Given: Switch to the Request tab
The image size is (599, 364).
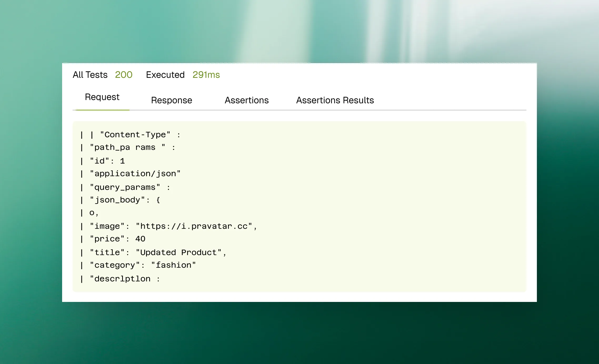Looking at the screenshot, I should (102, 97).
